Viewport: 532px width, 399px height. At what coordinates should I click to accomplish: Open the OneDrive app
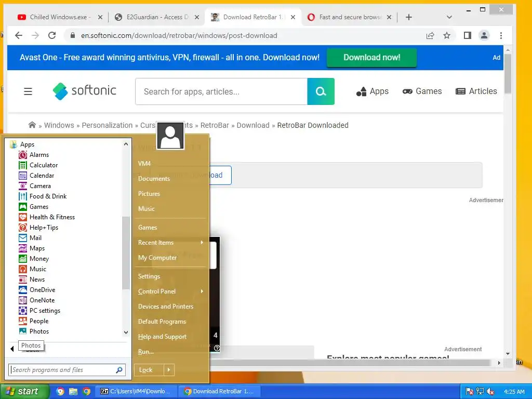(42, 290)
